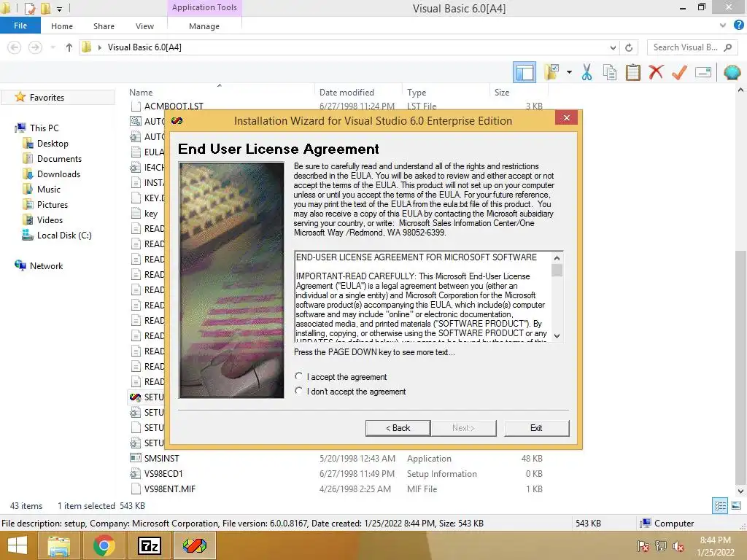The width and height of the screenshot is (747, 560).
Task: Toggle the preview pane layout icon
Action: click(525, 72)
